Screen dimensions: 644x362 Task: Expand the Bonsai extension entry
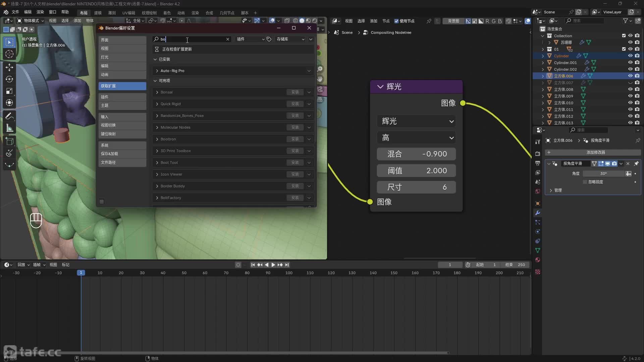point(157,92)
